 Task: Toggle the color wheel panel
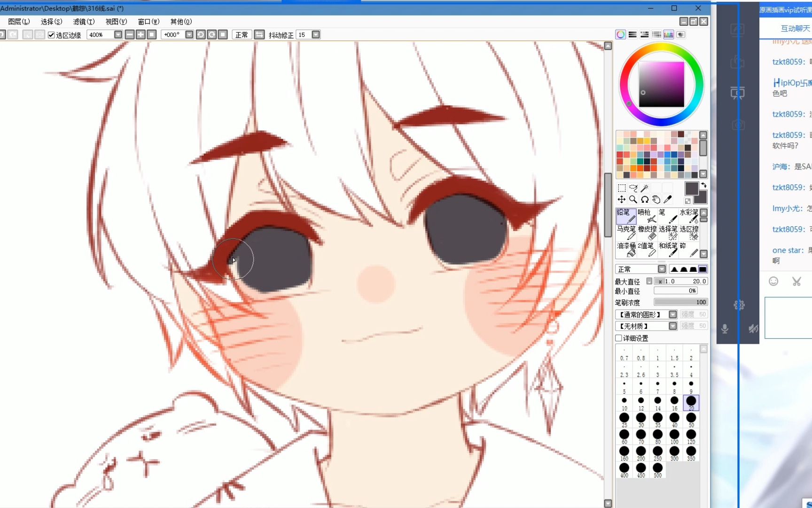621,34
